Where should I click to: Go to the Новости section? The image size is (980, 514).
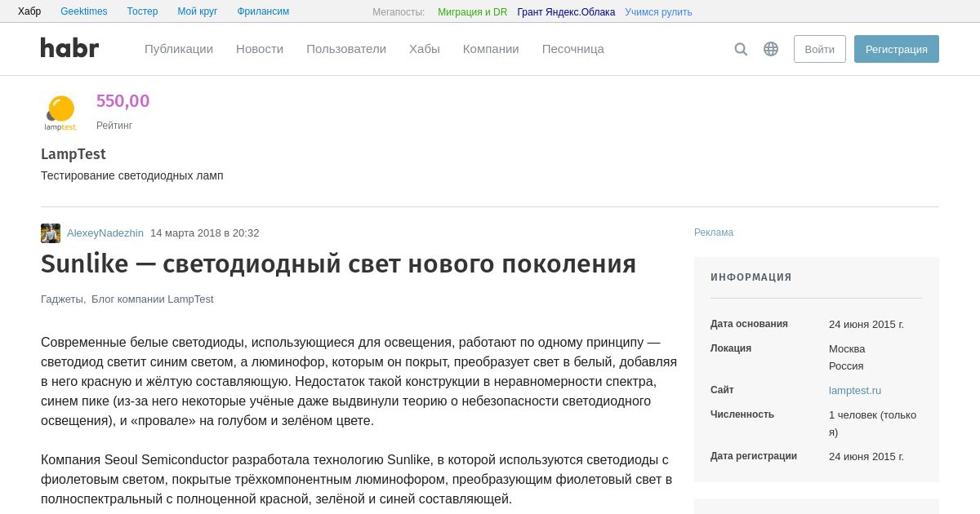pos(260,49)
